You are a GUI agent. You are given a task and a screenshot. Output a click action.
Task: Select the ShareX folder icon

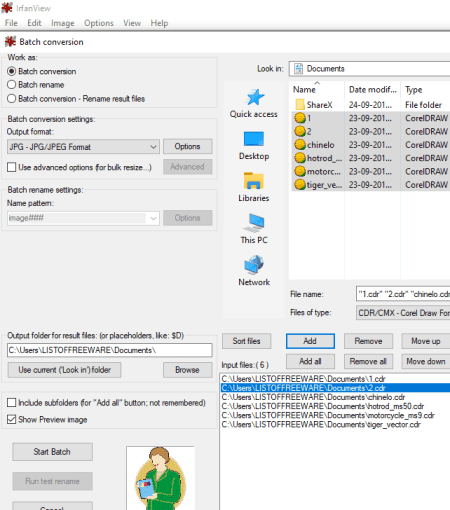[x=300, y=105]
